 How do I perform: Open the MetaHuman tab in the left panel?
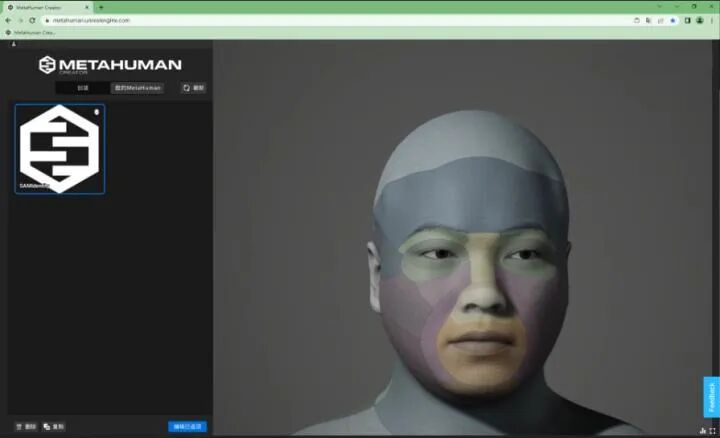pos(137,88)
